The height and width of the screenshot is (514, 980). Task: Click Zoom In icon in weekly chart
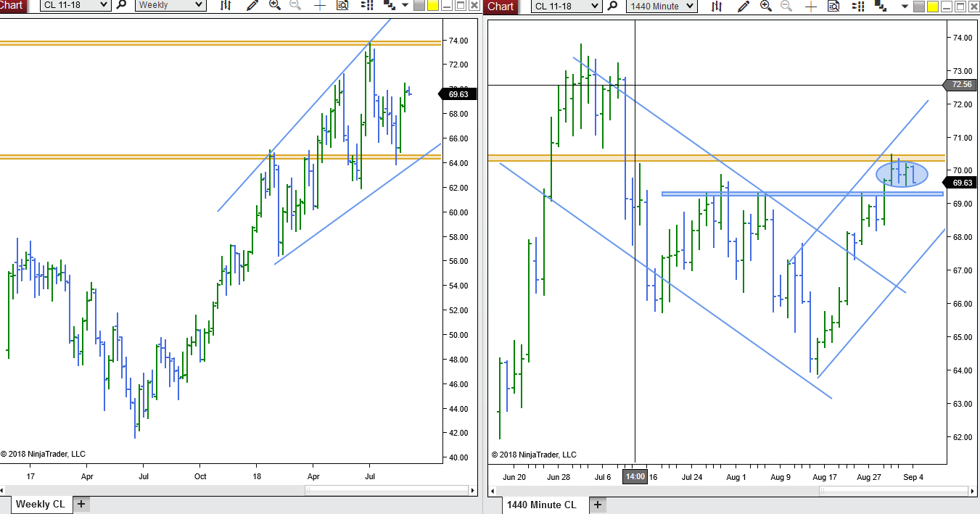[x=274, y=4]
